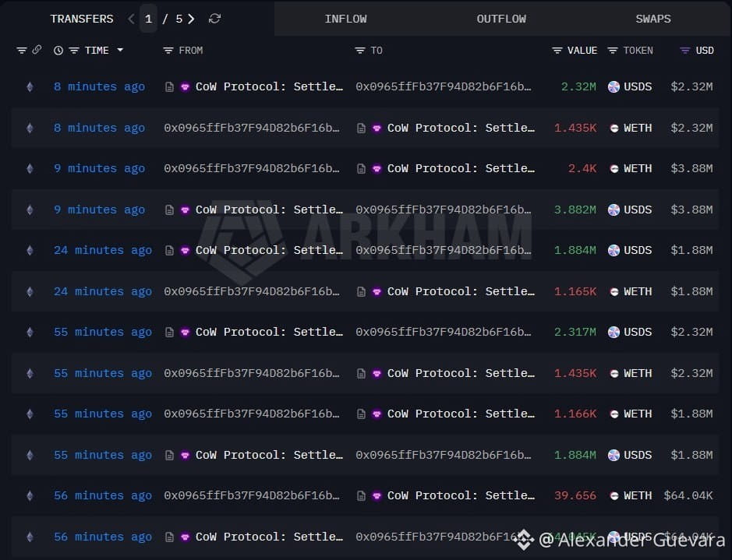Switch to the SWAPS tab
The image size is (732, 560).
653,19
